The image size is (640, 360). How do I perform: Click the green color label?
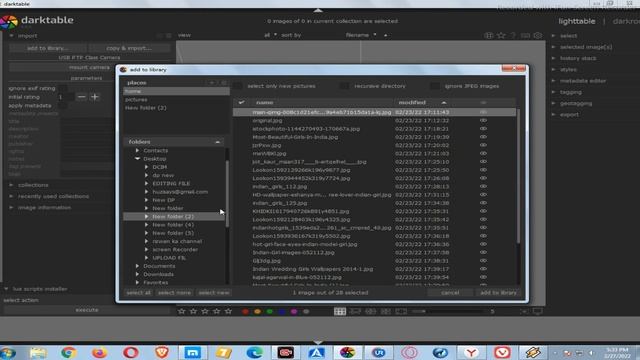click(x=269, y=311)
